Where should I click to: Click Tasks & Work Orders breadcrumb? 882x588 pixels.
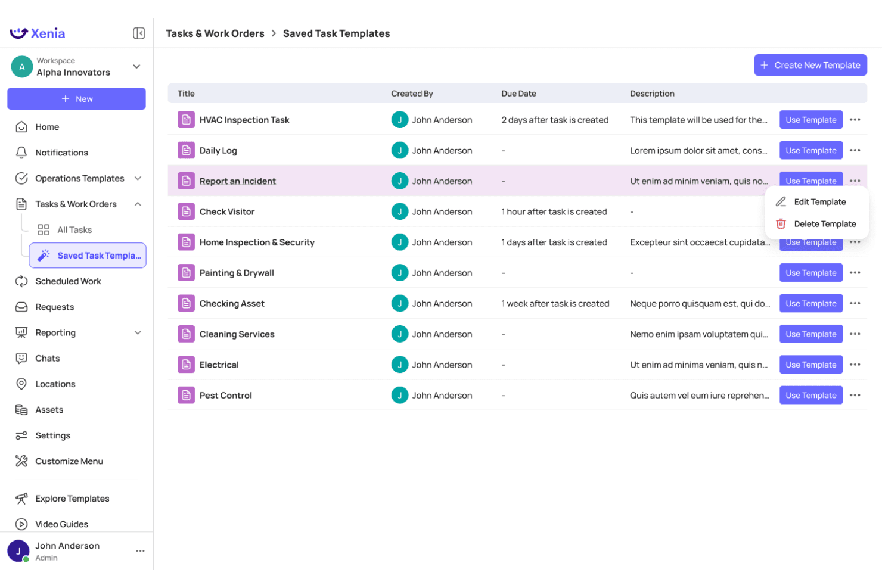coord(215,33)
